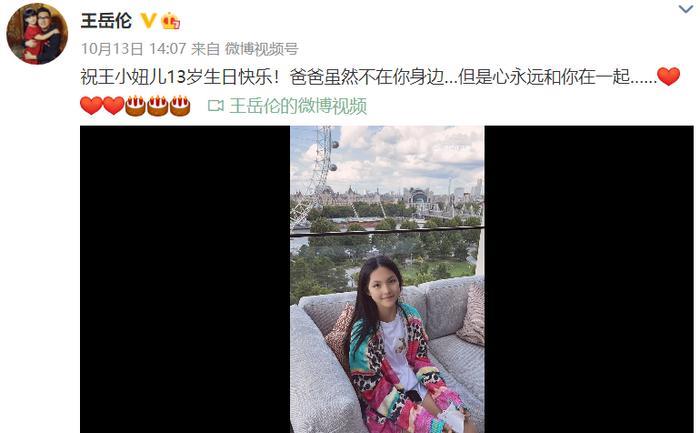Click the last birthday cake emoji
Screen dimensions: 700x433
click(x=180, y=106)
